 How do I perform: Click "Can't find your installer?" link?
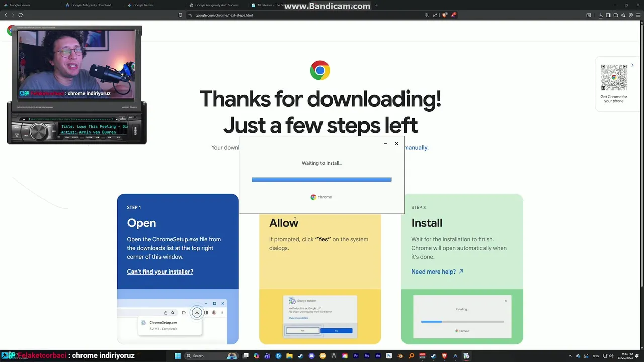click(x=160, y=271)
